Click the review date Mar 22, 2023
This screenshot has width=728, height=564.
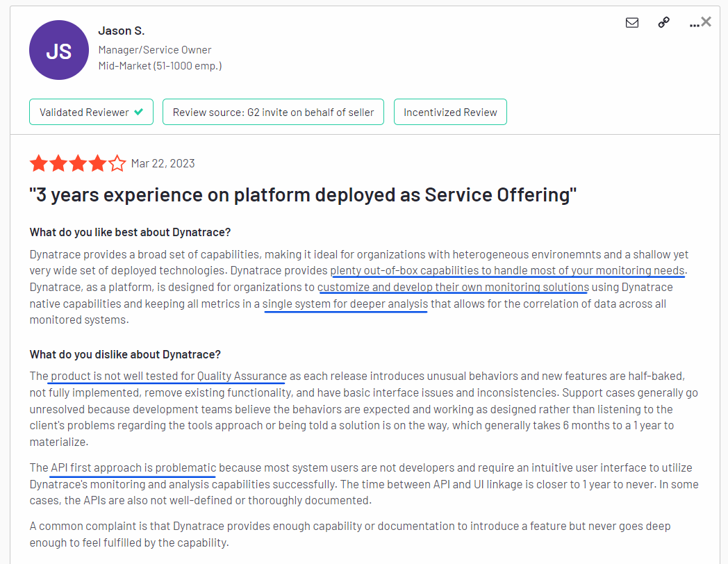163,163
